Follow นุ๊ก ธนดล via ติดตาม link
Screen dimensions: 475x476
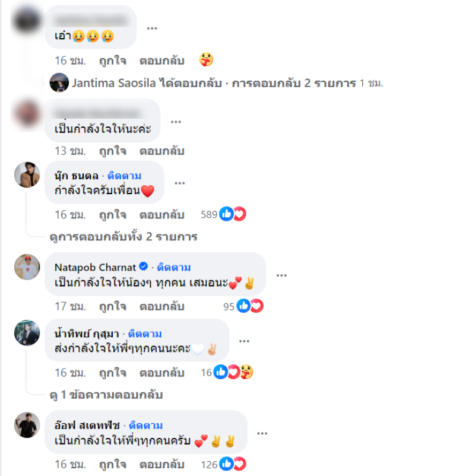(125, 176)
